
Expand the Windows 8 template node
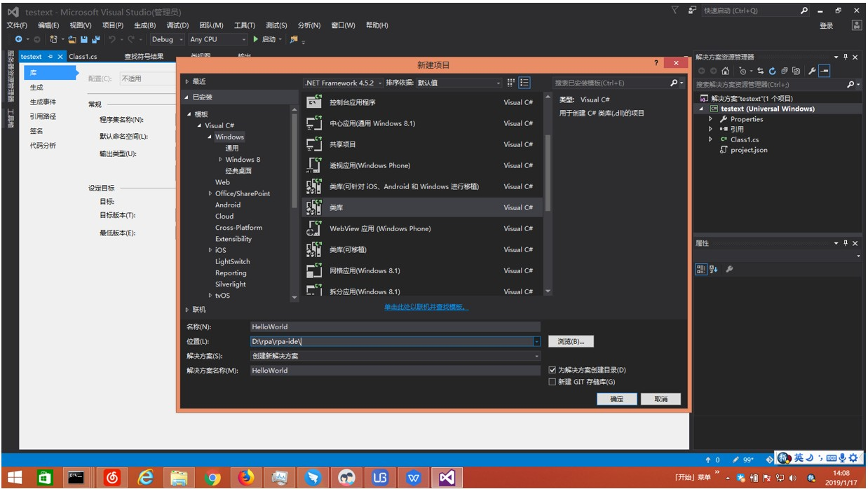point(220,160)
